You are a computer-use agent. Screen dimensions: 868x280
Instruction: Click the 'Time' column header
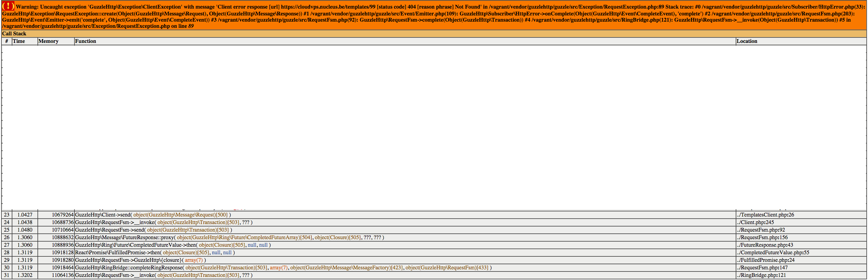(x=25, y=41)
